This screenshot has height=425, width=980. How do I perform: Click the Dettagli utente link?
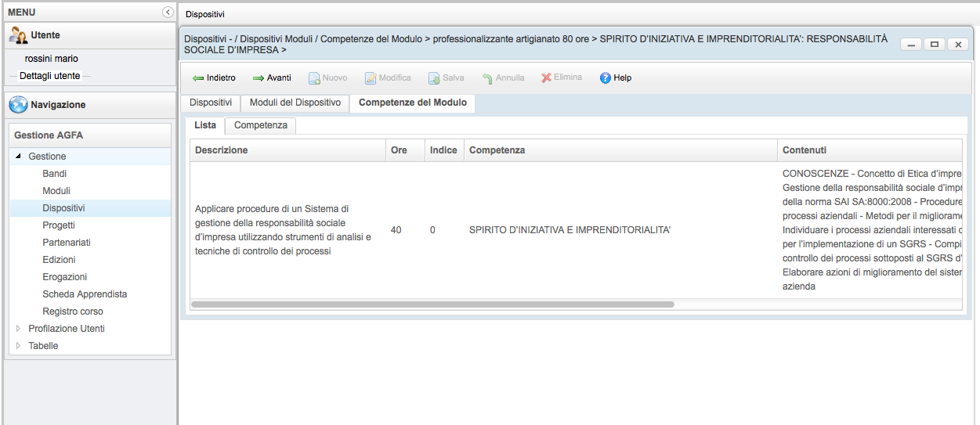[x=49, y=76]
